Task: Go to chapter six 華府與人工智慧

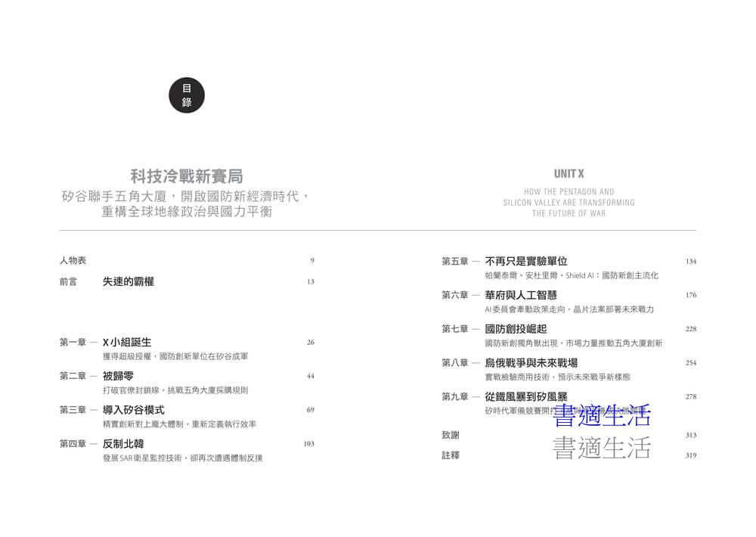Action: click(521, 295)
